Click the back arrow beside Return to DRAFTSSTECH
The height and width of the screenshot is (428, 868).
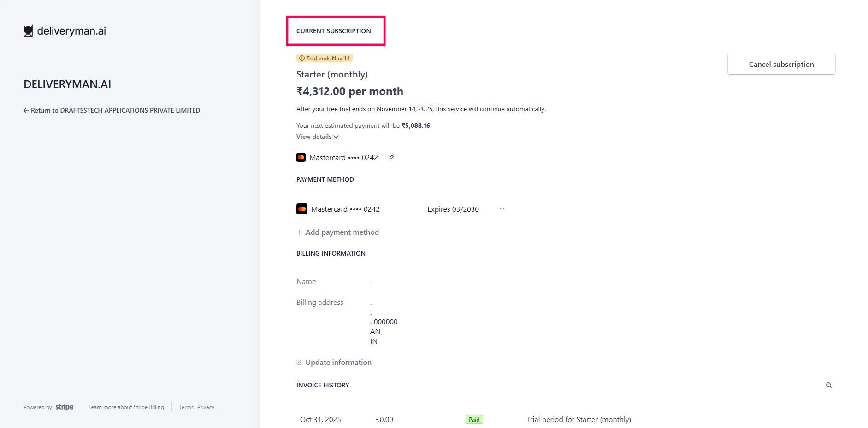[x=26, y=110]
